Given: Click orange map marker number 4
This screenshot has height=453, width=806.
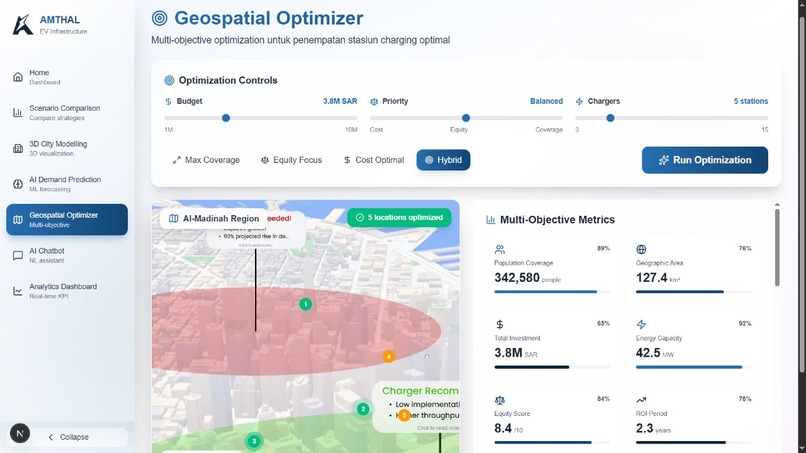Looking at the screenshot, I should pos(389,356).
